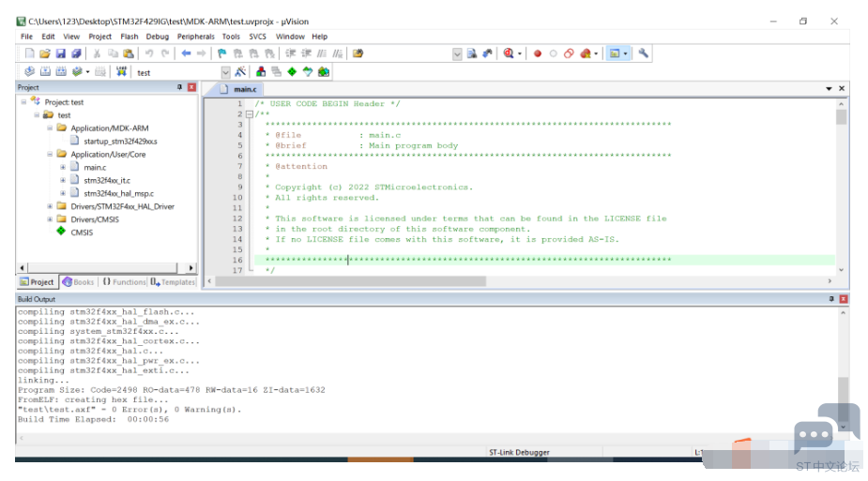The height and width of the screenshot is (481, 868).
Task: Expand the Drivers/CMSIS folder node
Action: tap(50, 219)
